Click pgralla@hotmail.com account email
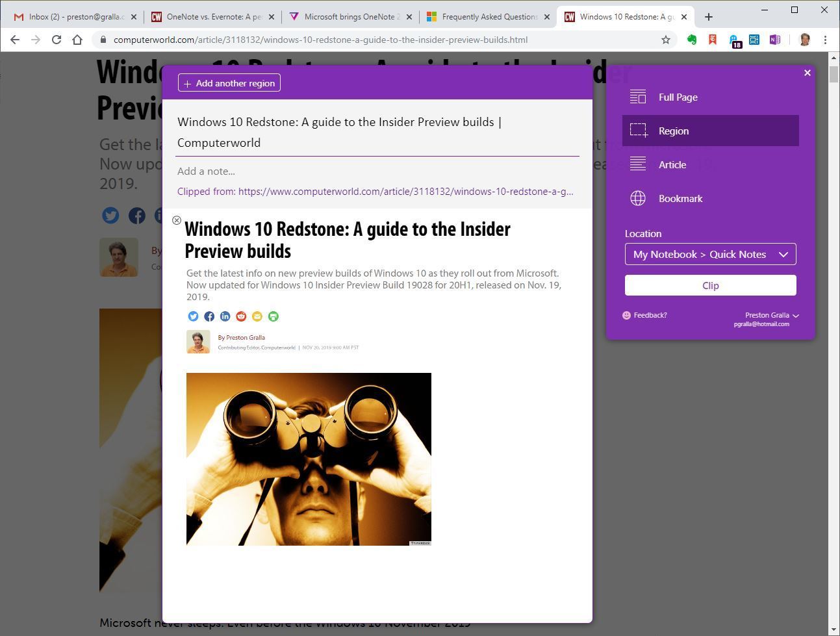The width and height of the screenshot is (840, 636). (761, 324)
